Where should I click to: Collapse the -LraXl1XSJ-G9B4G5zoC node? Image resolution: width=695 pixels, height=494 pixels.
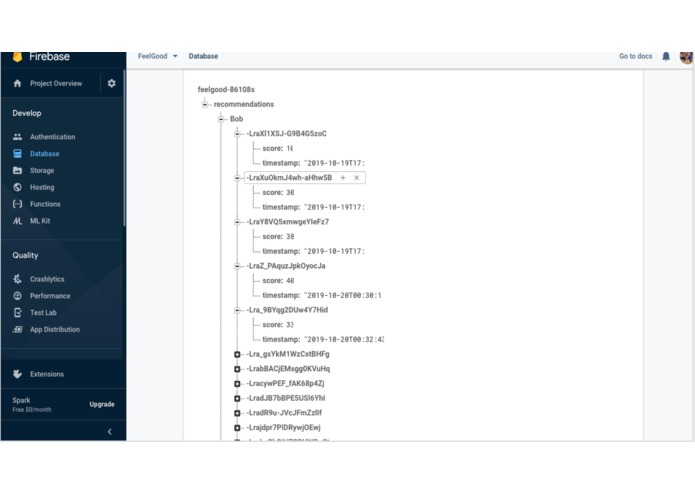pos(237,134)
